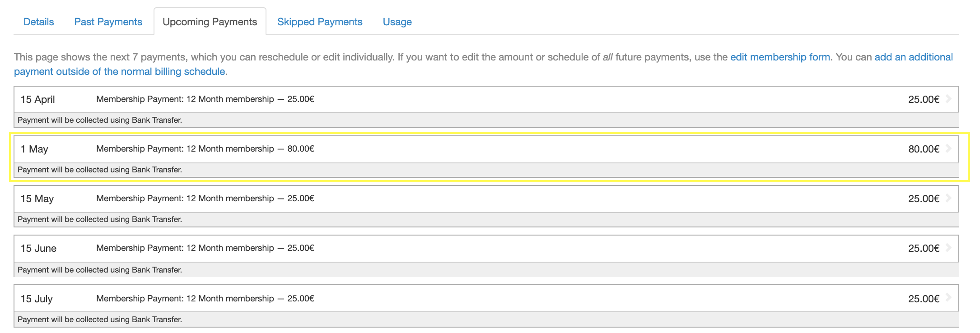Screen dimensions: 980x333
Task: Expand the 1 May payment chevron
Action: 948,148
